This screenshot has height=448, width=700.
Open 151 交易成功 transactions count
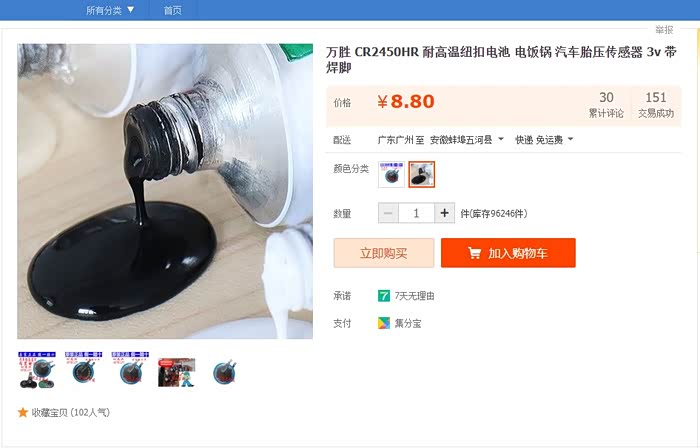(x=655, y=105)
